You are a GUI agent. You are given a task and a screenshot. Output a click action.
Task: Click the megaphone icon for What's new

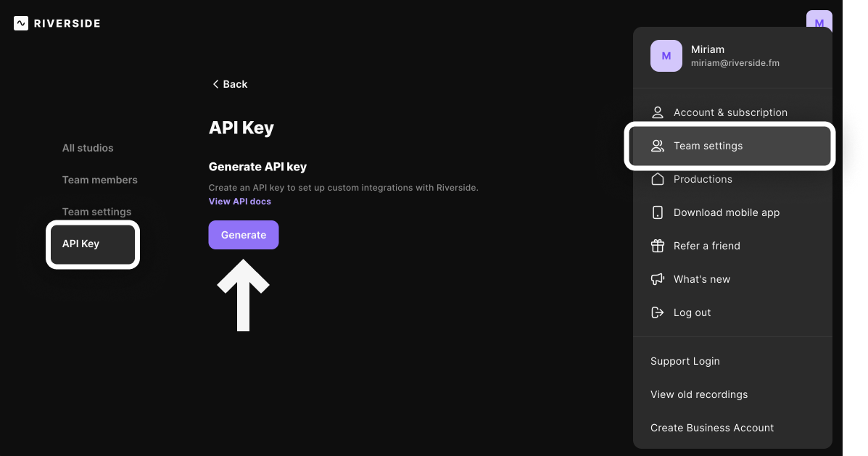(x=657, y=279)
